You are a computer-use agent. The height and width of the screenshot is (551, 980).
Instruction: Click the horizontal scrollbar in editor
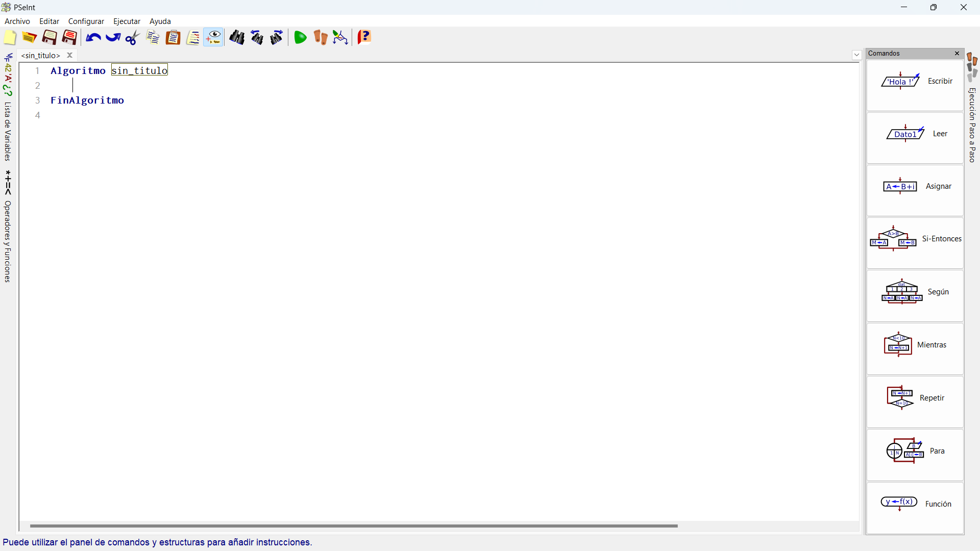353,525
